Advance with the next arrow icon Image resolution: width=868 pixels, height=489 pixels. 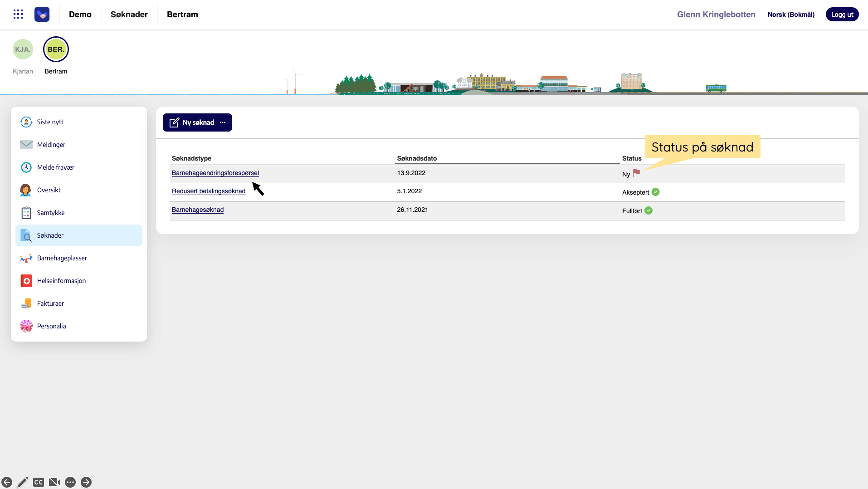pos(86,482)
